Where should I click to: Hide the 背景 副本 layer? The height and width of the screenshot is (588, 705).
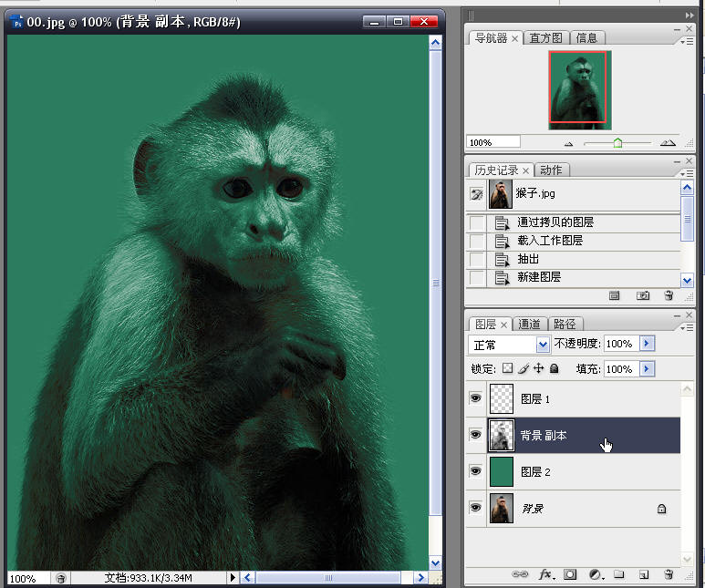pyautogui.click(x=476, y=435)
